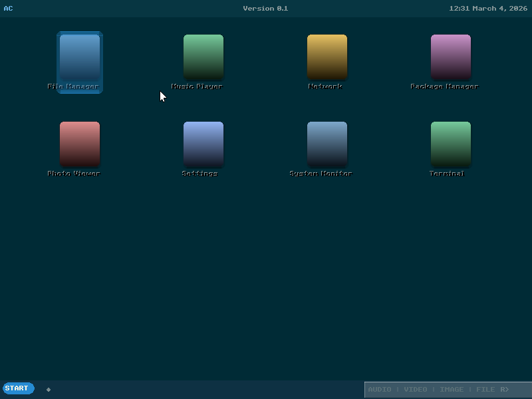Open the AC menu in top bar

(8, 8)
